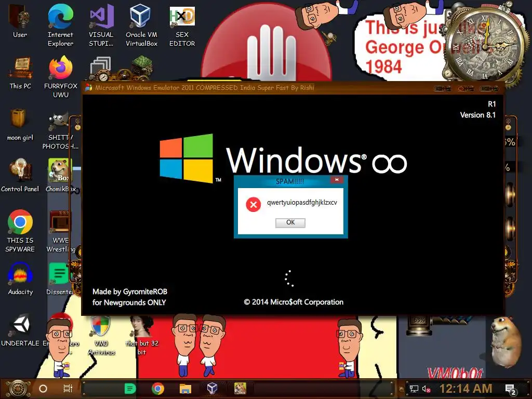Click the '© 2014 Micro$oft Corporation' text
The image size is (532, 399).
[294, 302]
